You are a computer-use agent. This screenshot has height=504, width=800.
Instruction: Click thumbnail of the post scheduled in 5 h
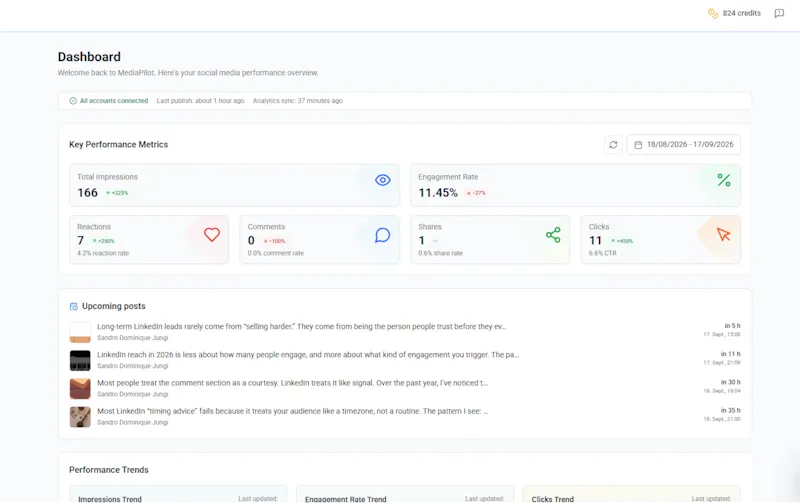click(80, 332)
